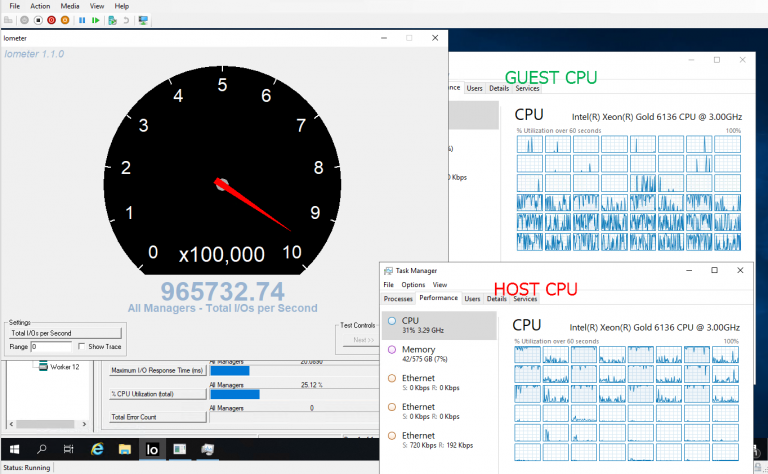Click the Enhanced Session monitor icon
768x474 pixels.
pos(143,20)
